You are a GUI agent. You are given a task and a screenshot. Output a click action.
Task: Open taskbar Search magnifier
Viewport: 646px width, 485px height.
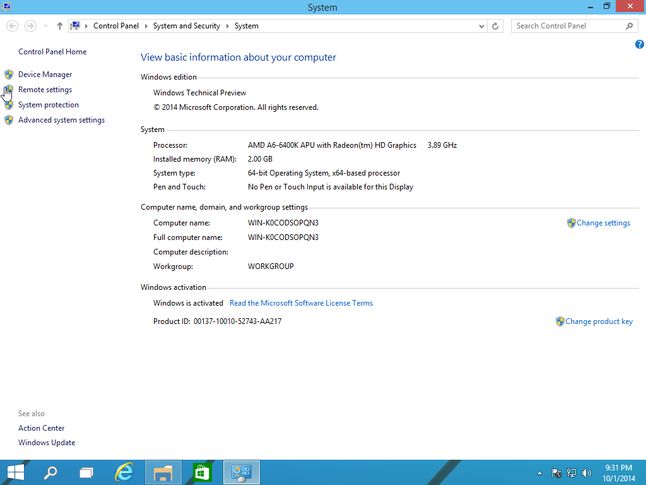[51, 472]
